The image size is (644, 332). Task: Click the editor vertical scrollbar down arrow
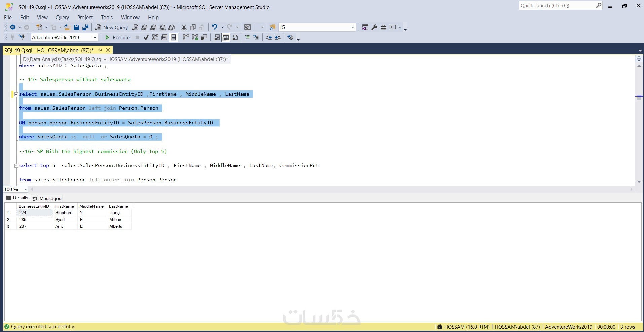pos(639,182)
